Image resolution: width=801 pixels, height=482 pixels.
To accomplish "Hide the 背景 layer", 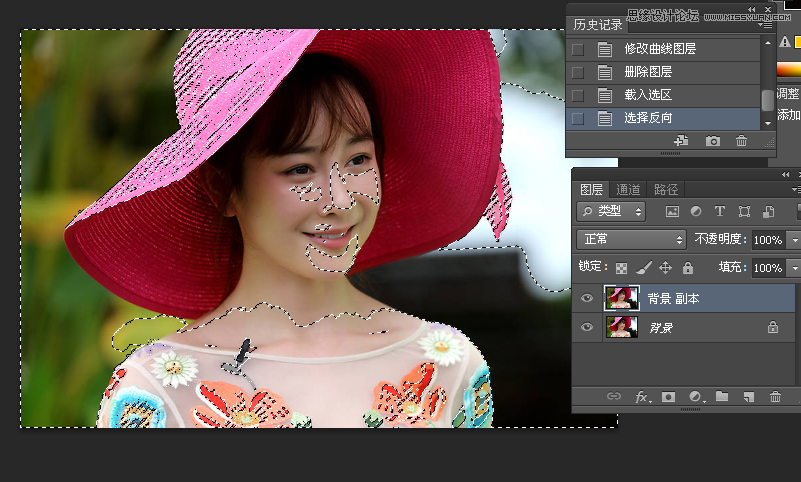I will [586, 327].
